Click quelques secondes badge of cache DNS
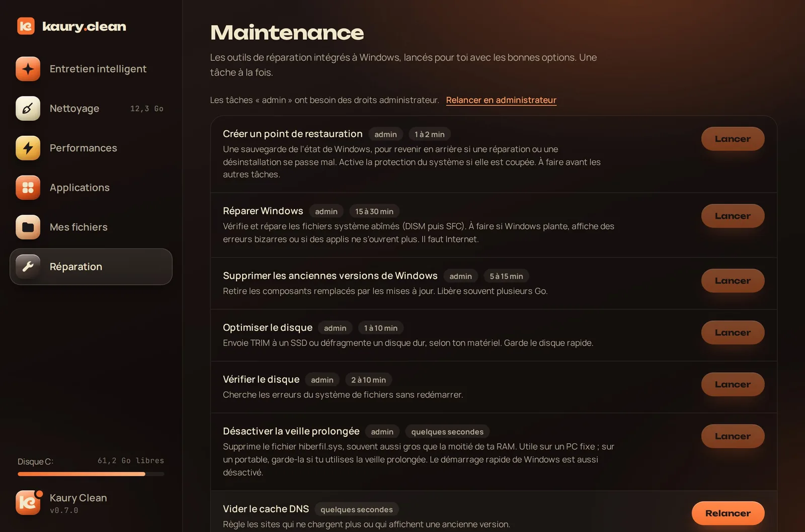805x532 pixels. pyautogui.click(x=357, y=509)
